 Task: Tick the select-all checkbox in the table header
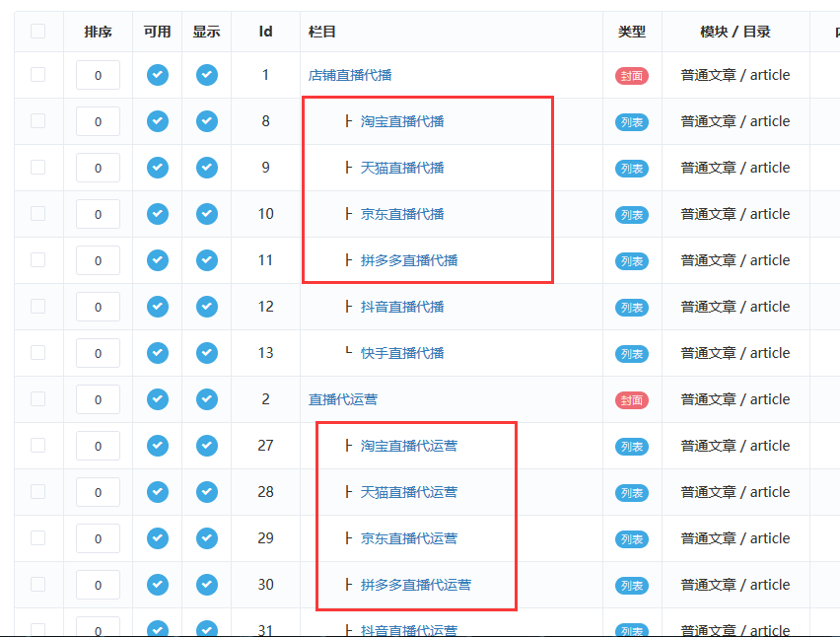(38, 32)
